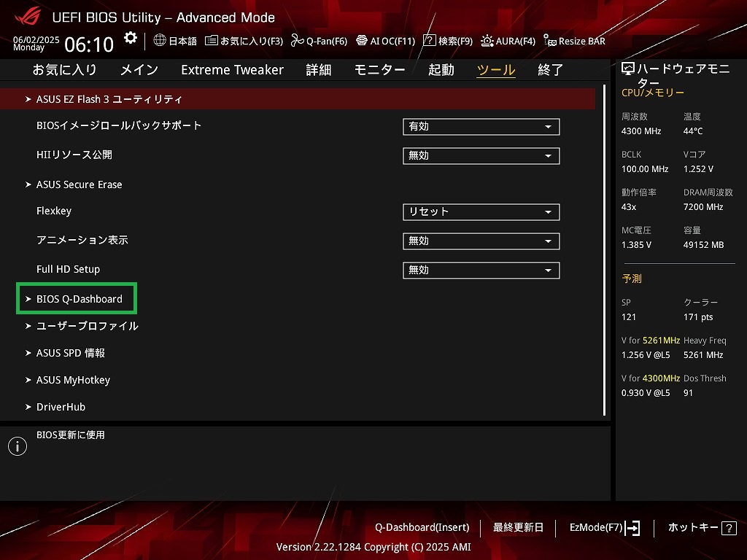
Task: Click 44°C temperature value
Action: click(x=693, y=131)
